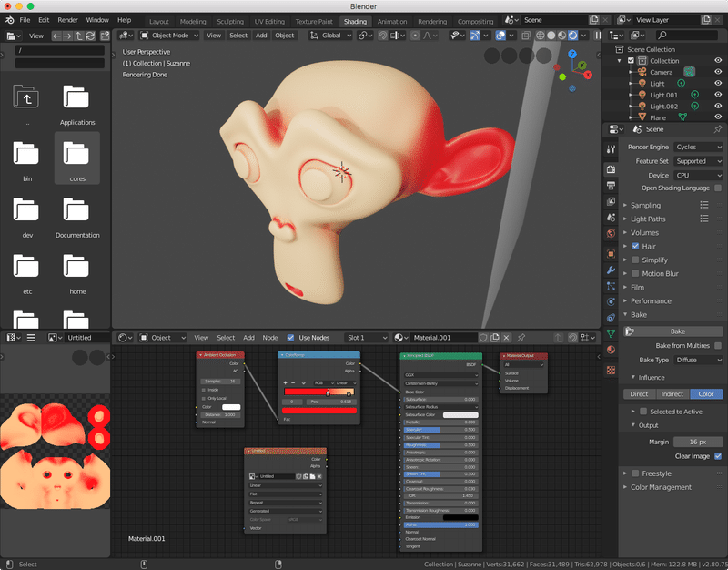Uncheck the Clear Image checkbox
The image size is (728, 570).
[718, 456]
